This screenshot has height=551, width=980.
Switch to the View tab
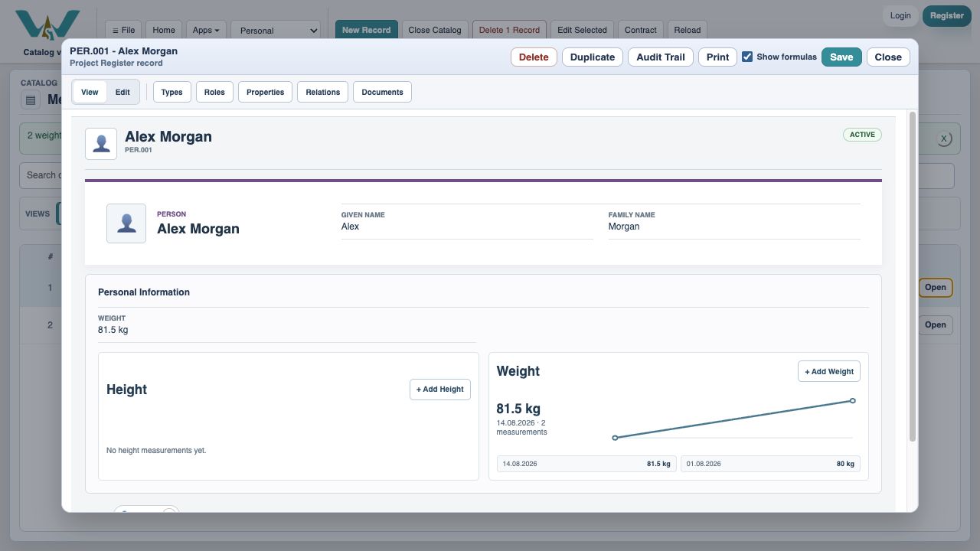pos(90,92)
